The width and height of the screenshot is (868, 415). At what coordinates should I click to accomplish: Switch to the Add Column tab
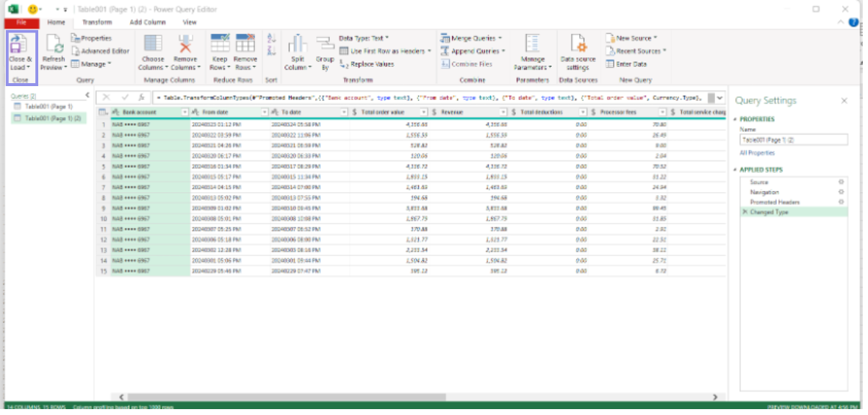(147, 22)
